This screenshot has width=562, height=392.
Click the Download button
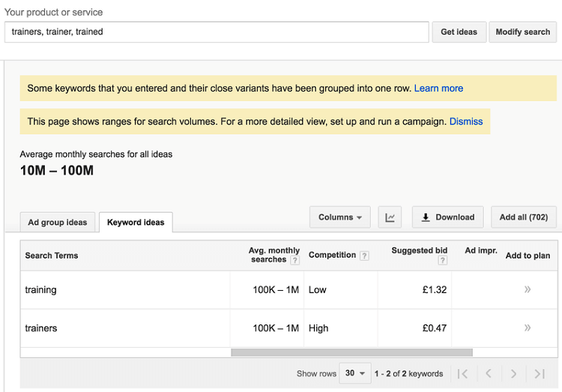point(447,217)
